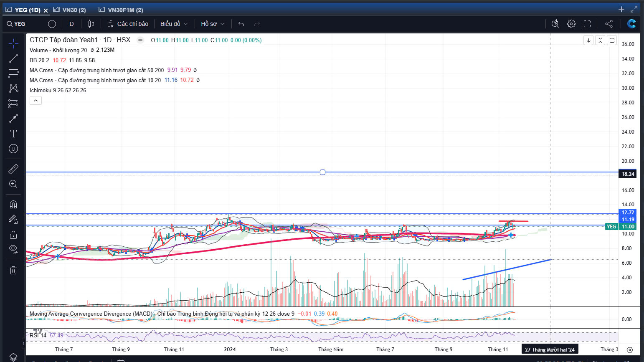Click the expand window arrows icon
The height and width of the screenshot is (362, 644).
(634, 9)
